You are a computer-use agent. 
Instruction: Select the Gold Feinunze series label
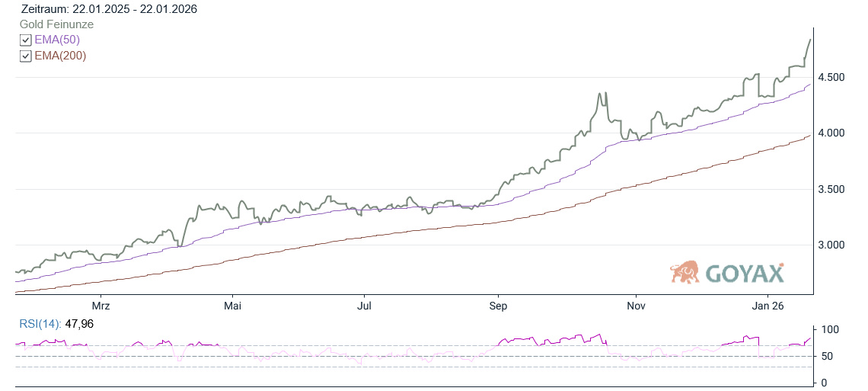56,24
